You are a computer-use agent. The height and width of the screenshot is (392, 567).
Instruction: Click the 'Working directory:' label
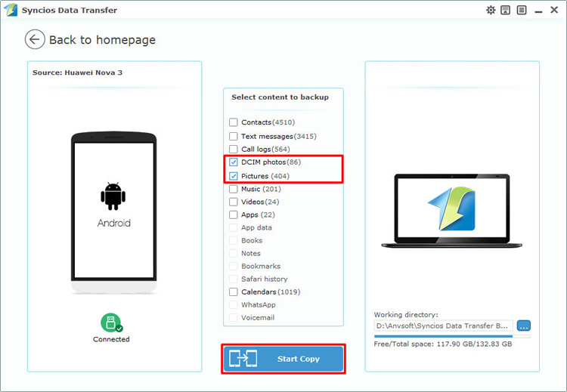[406, 315]
